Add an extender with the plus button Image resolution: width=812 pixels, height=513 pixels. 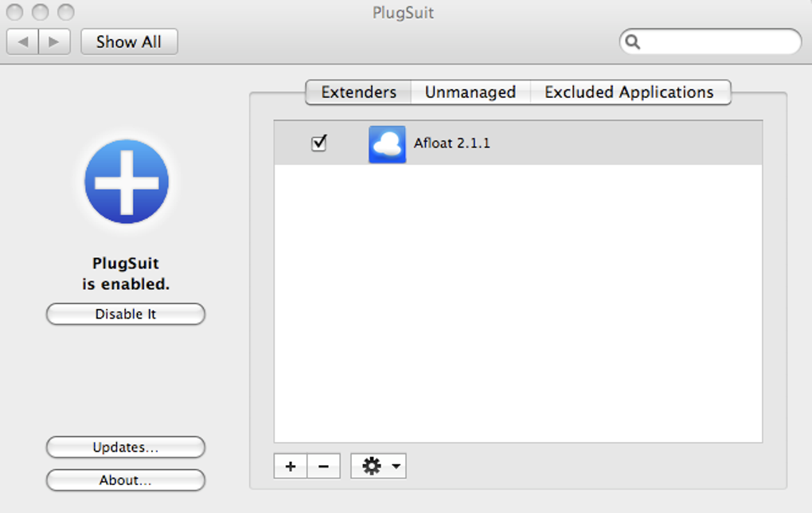click(x=291, y=466)
